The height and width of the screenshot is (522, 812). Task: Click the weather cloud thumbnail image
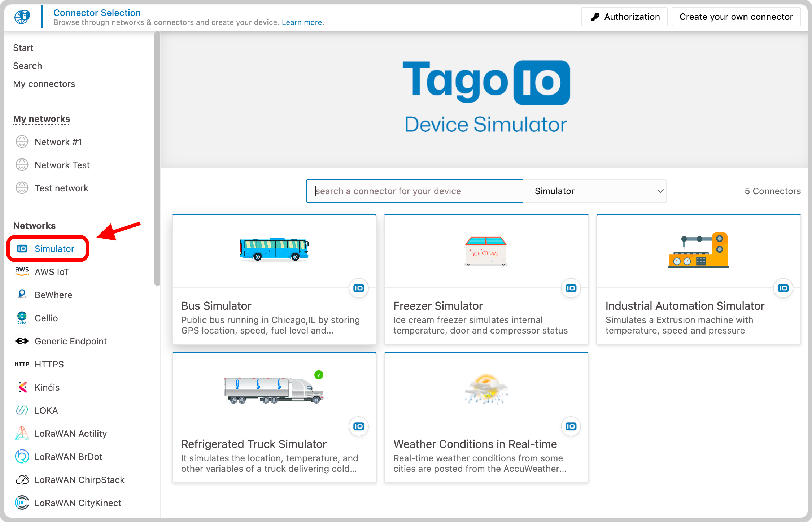coord(486,389)
